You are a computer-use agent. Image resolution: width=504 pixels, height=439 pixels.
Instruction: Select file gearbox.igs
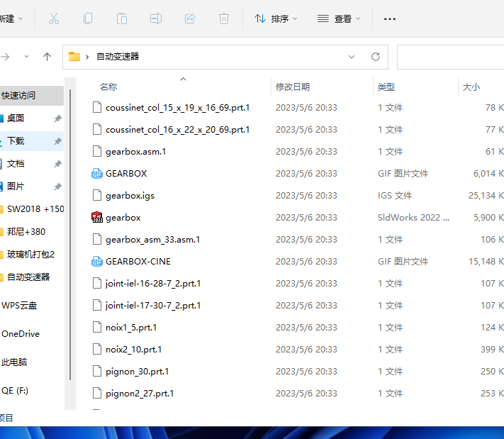(130, 196)
